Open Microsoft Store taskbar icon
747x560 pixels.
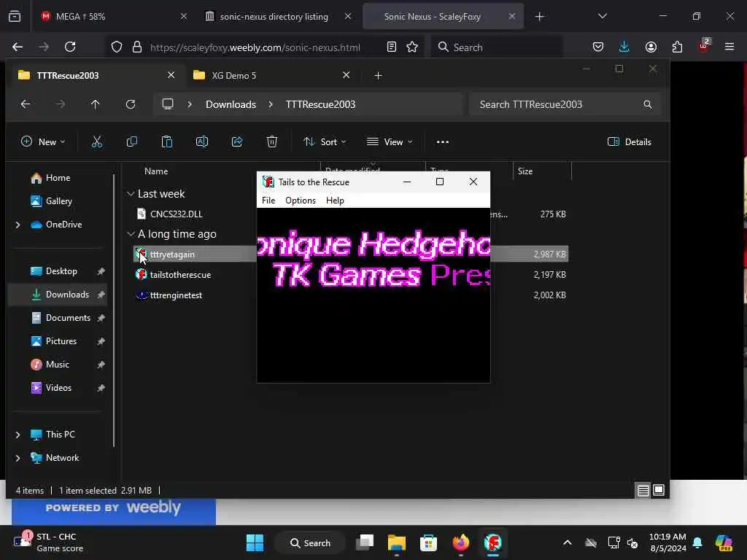(x=428, y=542)
